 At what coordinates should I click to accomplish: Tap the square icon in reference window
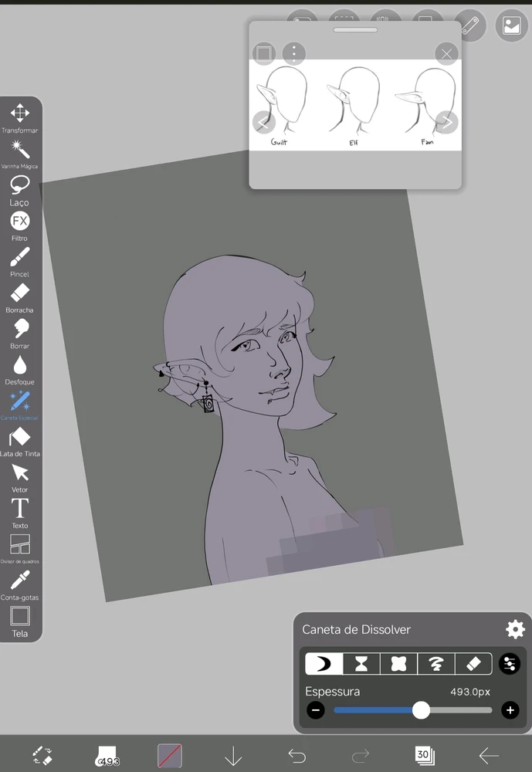click(x=264, y=53)
